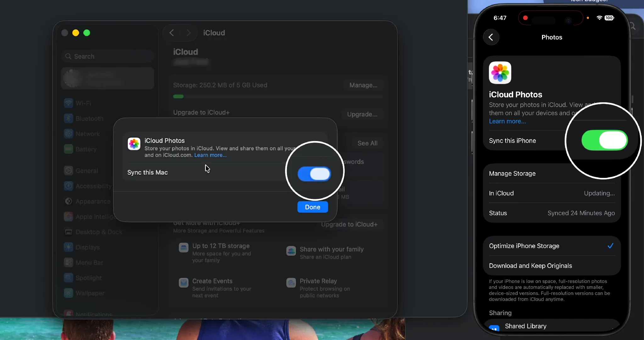Click Private Relay icon
644x340 pixels.
(x=291, y=283)
